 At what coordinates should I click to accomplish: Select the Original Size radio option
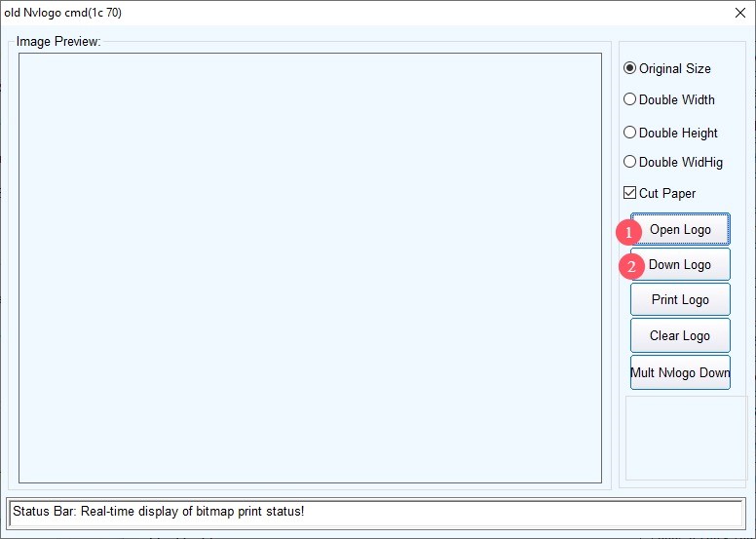pyautogui.click(x=666, y=68)
